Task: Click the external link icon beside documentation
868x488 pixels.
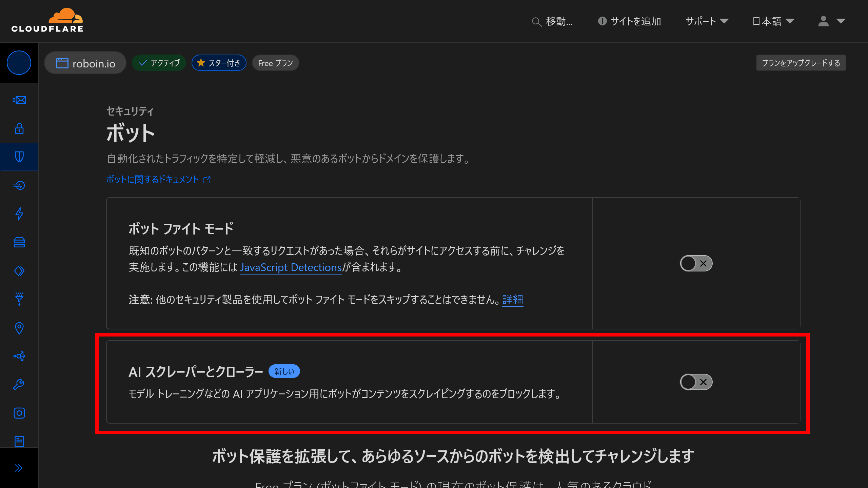Action: [207, 180]
